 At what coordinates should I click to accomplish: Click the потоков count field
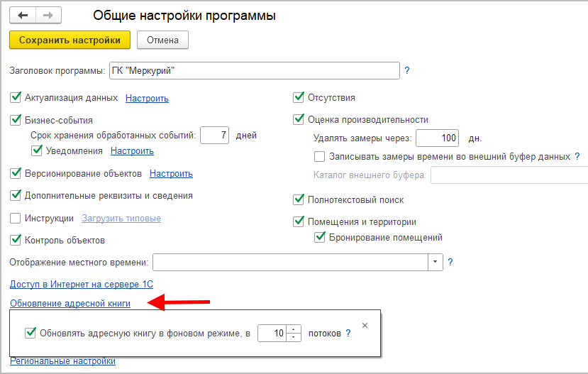click(272, 333)
